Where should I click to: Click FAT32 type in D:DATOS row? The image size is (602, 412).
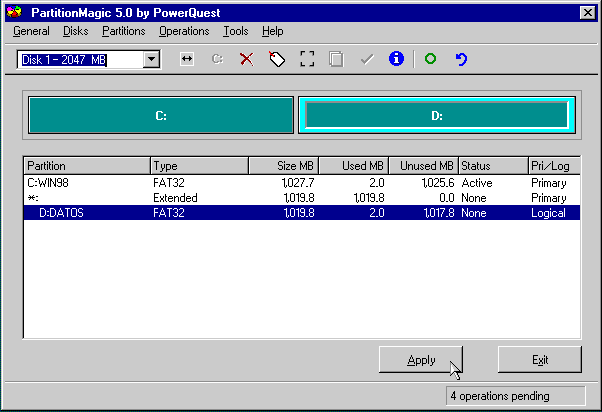pos(169,213)
